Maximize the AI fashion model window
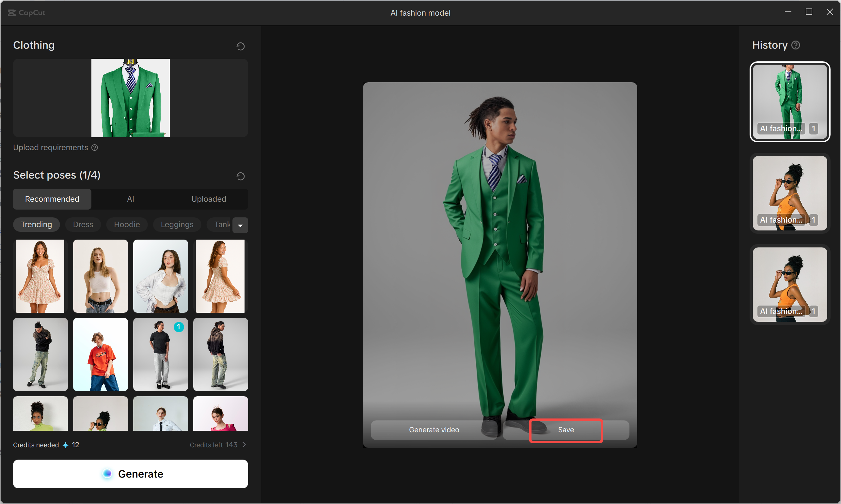 (x=809, y=12)
